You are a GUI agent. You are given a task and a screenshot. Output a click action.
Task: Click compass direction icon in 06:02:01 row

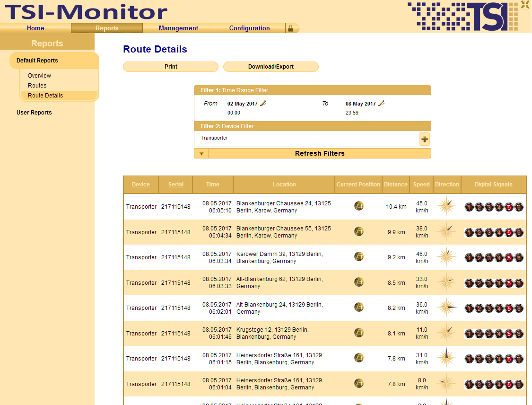[446, 307]
